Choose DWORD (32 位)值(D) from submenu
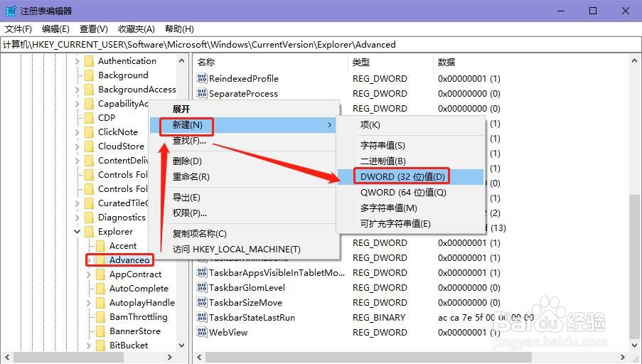This screenshot has width=642, height=364. tap(411, 176)
